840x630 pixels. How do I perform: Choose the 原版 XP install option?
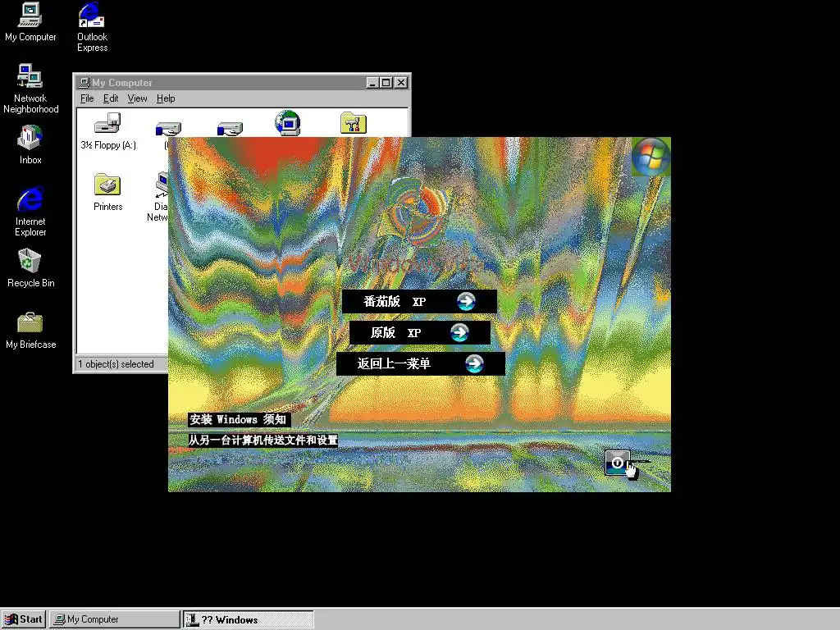click(419, 333)
